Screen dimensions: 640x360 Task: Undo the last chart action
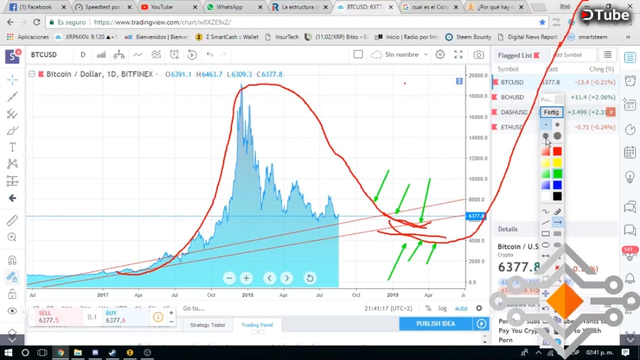[x=210, y=55]
